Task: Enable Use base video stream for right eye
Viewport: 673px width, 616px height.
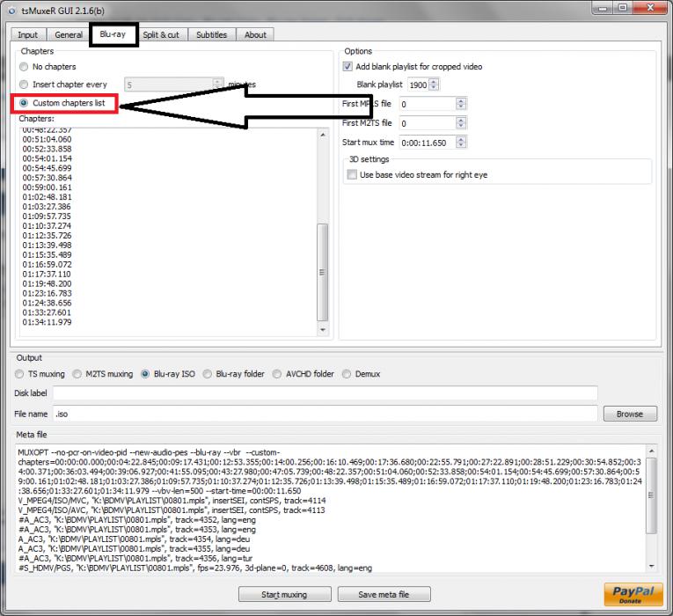Action: 353,175
